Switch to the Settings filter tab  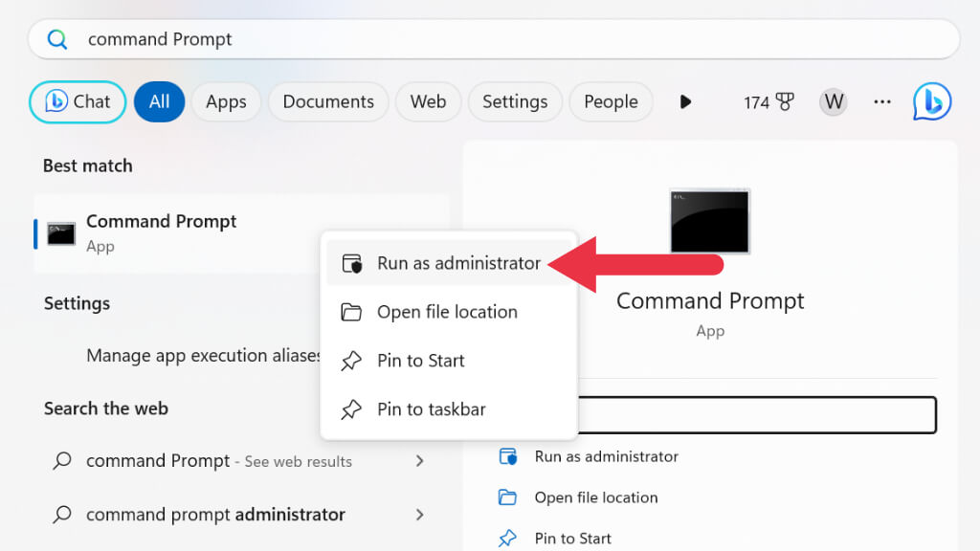point(515,101)
